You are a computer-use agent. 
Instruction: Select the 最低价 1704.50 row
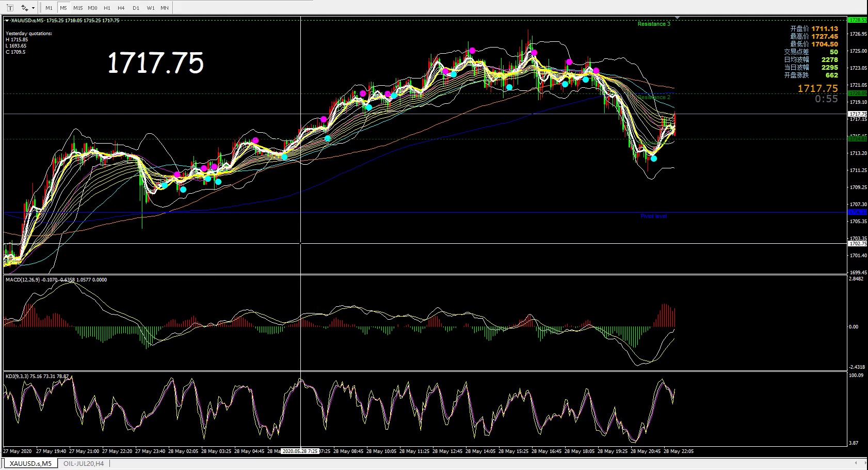point(814,44)
